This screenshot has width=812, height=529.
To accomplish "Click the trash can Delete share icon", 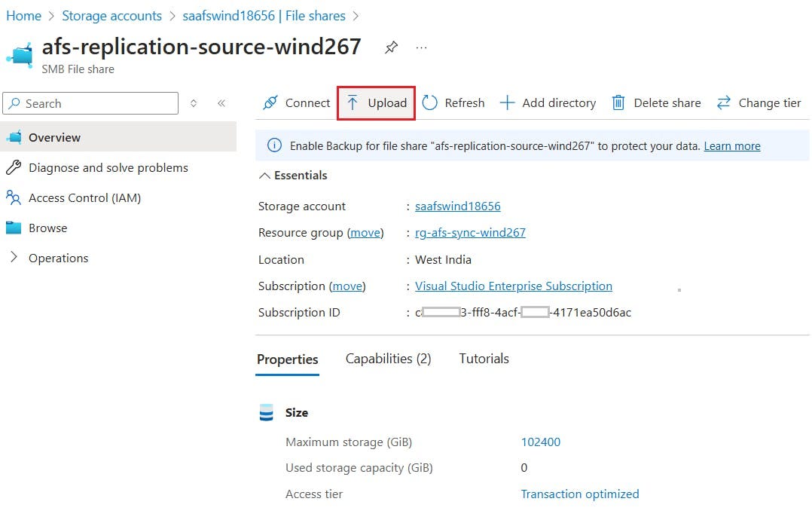I will [618, 102].
